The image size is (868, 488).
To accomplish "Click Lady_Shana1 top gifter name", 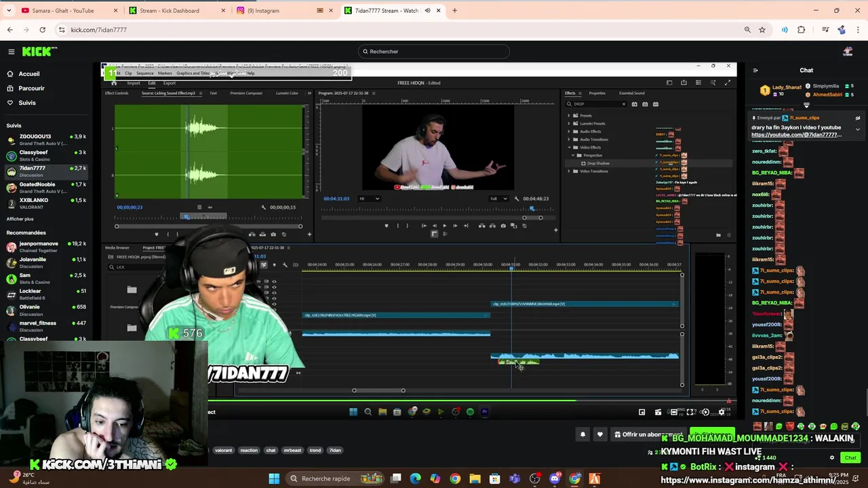I will [x=787, y=87].
